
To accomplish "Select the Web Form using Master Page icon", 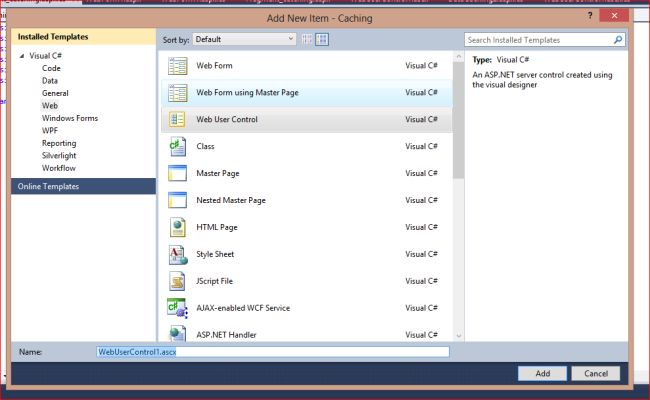I will point(177,93).
